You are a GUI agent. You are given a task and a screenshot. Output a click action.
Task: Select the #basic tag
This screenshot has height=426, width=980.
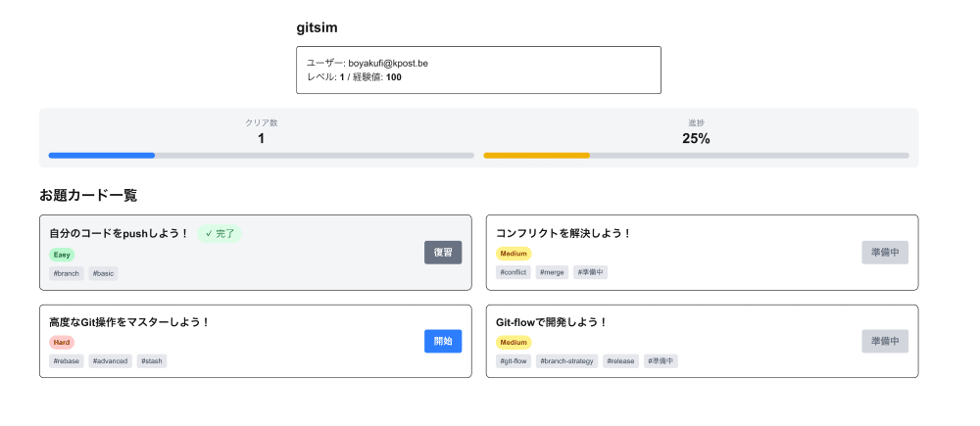coord(103,273)
